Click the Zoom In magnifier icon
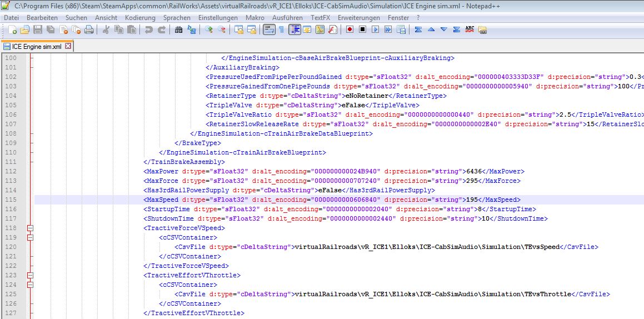 (208, 29)
